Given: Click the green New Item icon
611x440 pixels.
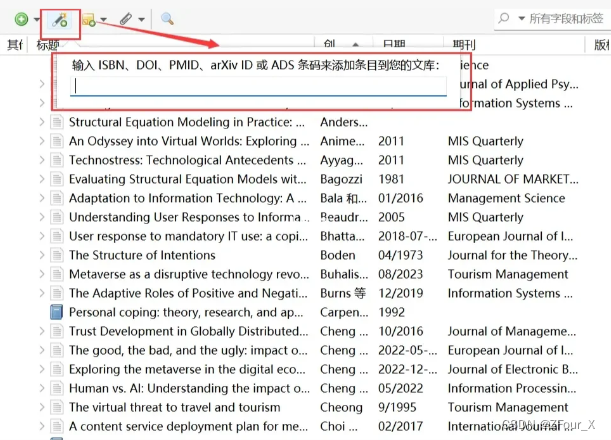Looking at the screenshot, I should 21,19.
